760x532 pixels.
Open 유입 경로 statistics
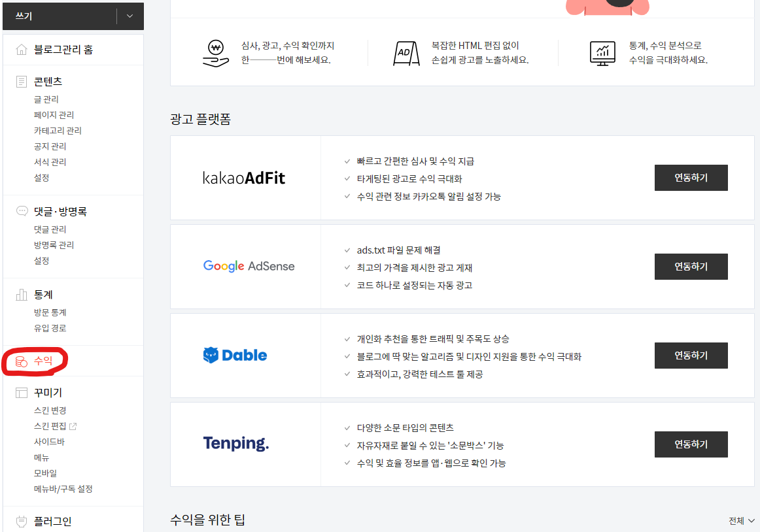(x=50, y=328)
